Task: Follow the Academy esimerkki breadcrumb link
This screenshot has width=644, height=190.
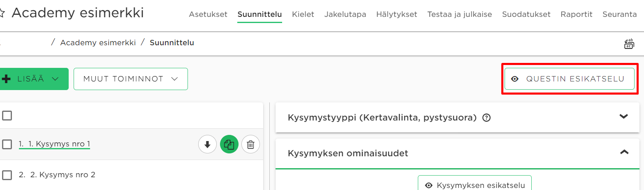Action: click(98, 43)
